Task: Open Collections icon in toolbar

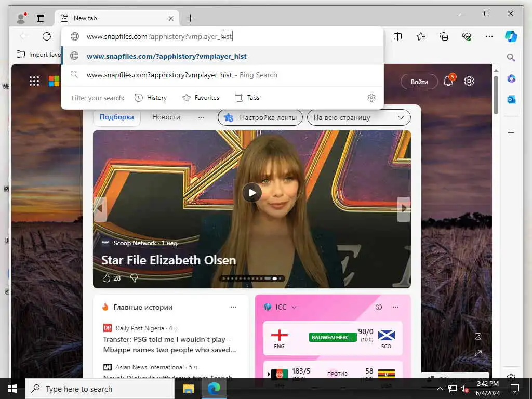Action: 444,36
